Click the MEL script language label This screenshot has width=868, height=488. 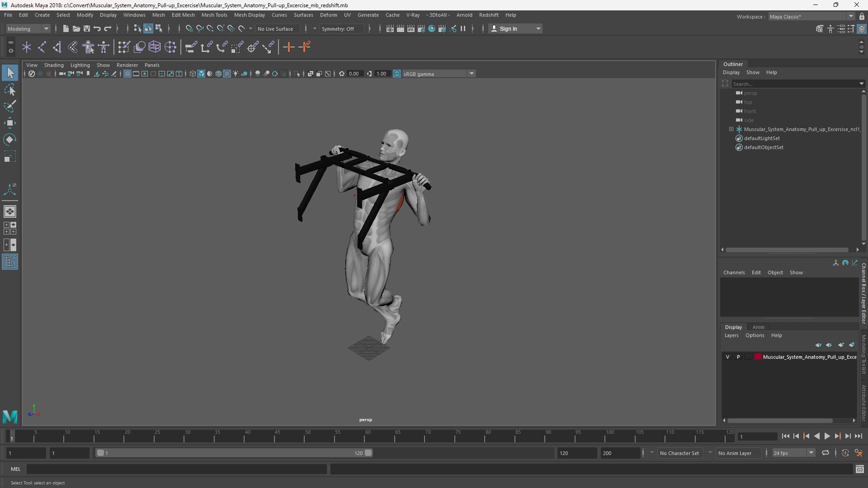(x=15, y=469)
